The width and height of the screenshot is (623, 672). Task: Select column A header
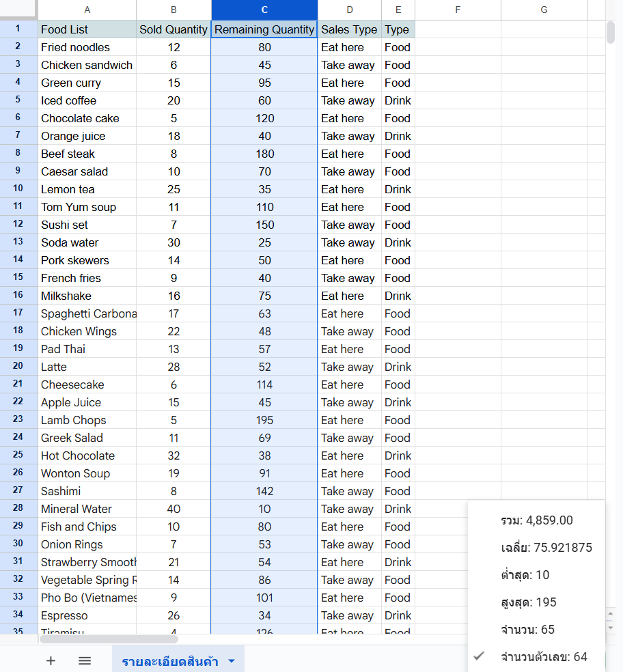pos(87,10)
